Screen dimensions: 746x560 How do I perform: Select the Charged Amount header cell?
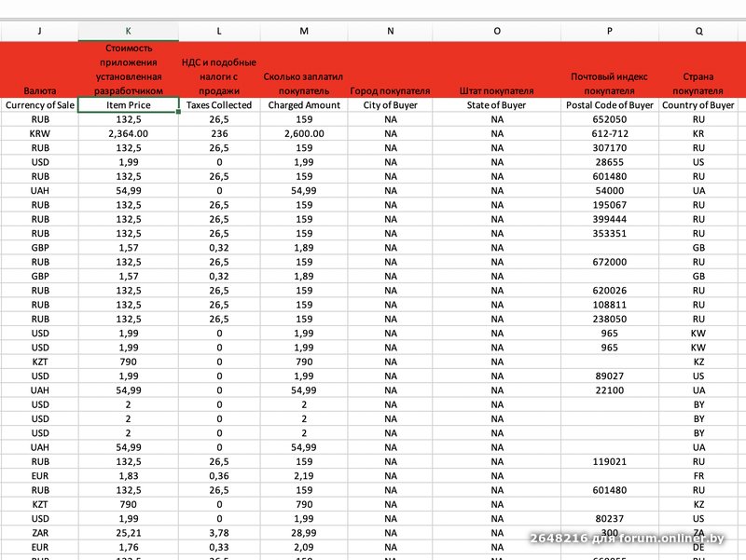[x=304, y=105]
